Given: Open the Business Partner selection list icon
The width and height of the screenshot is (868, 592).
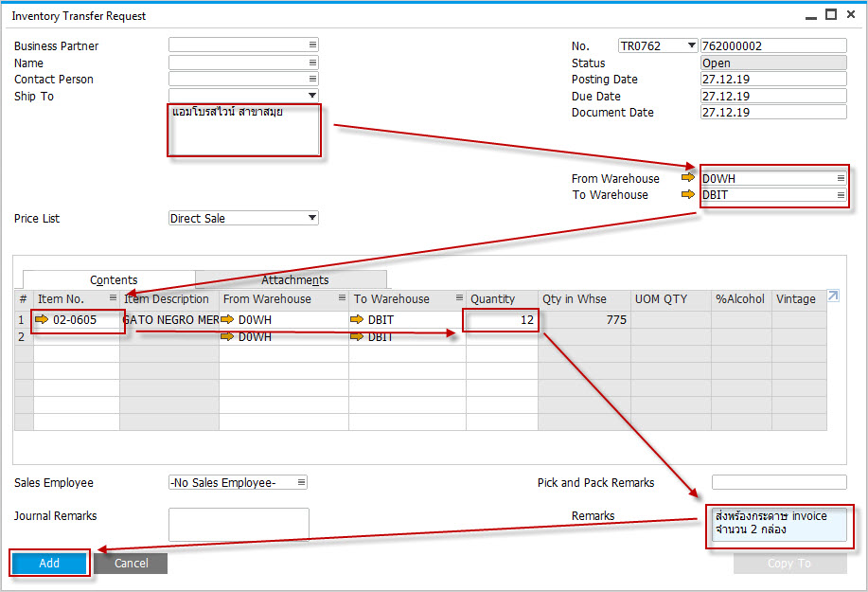Looking at the screenshot, I should pyautogui.click(x=312, y=45).
